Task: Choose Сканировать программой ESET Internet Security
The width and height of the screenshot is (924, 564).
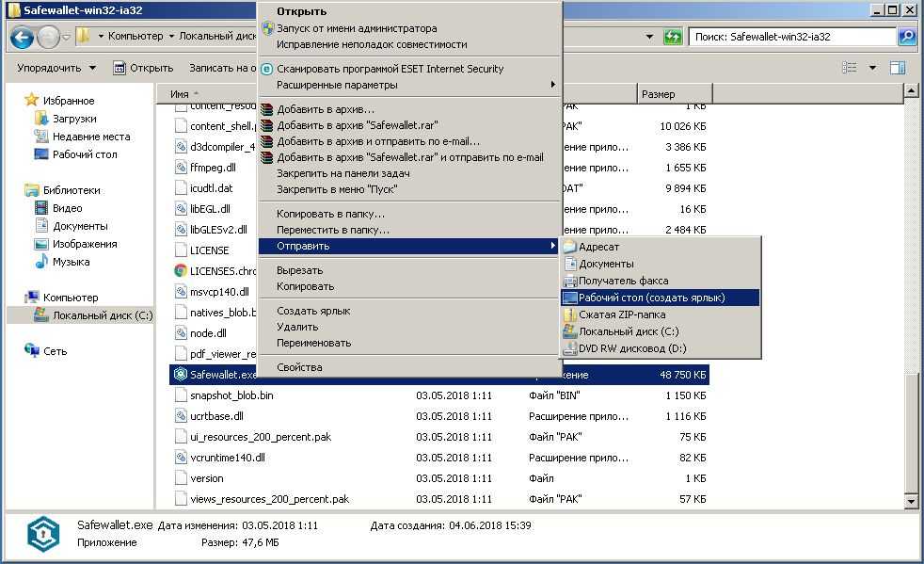Action: tap(409, 69)
